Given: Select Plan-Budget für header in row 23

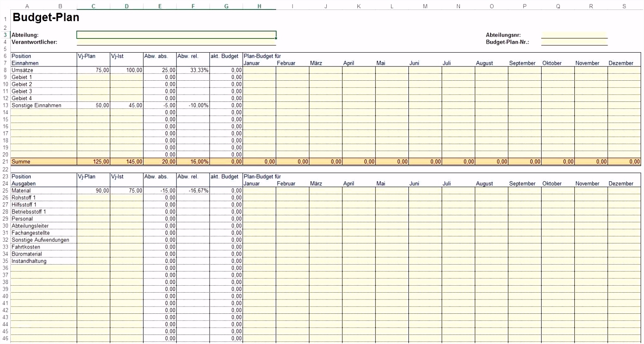Looking at the screenshot, I should (263, 177).
